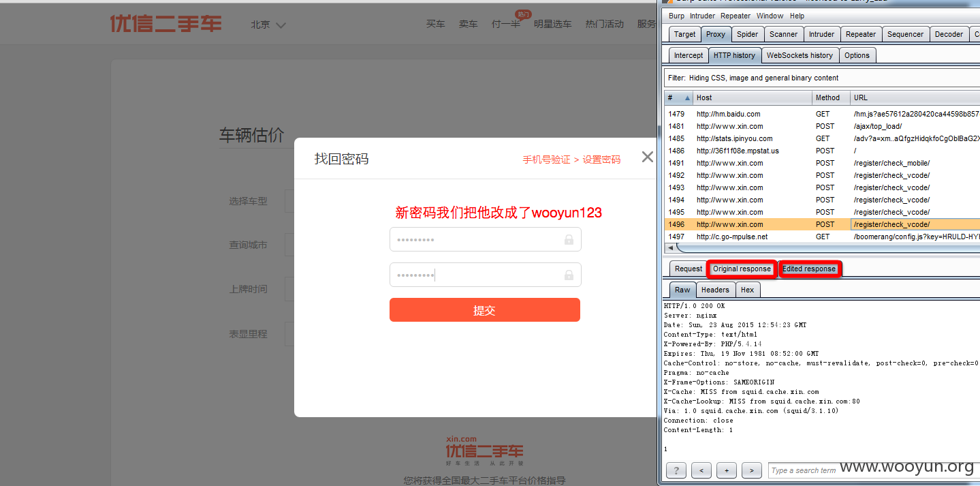Image resolution: width=980 pixels, height=486 pixels.
Task: Open the Burp menu
Action: 676,16
